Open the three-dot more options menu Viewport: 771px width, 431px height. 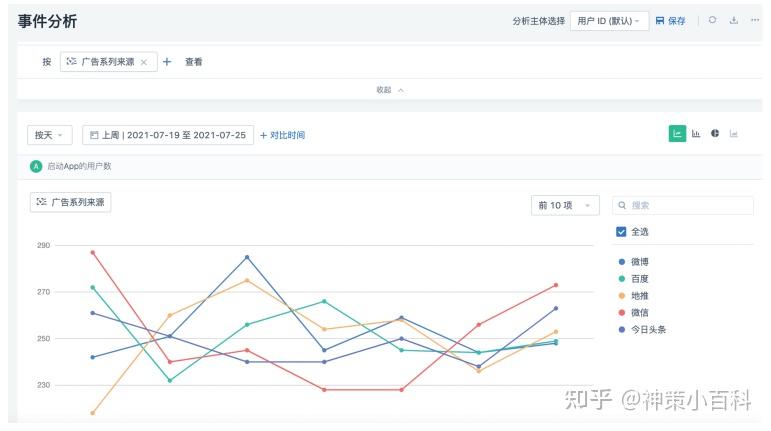click(755, 20)
